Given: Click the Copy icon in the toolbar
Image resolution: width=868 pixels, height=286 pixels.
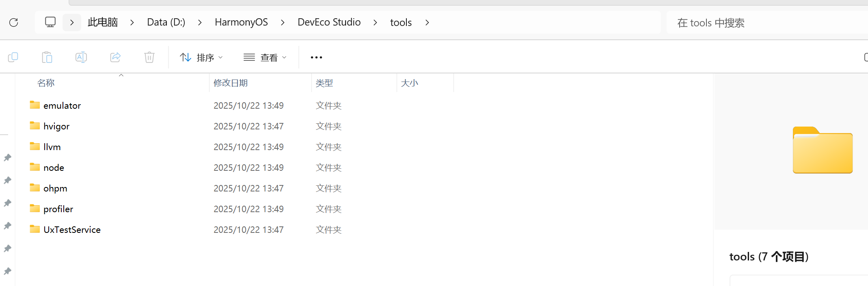Looking at the screenshot, I should [13, 57].
